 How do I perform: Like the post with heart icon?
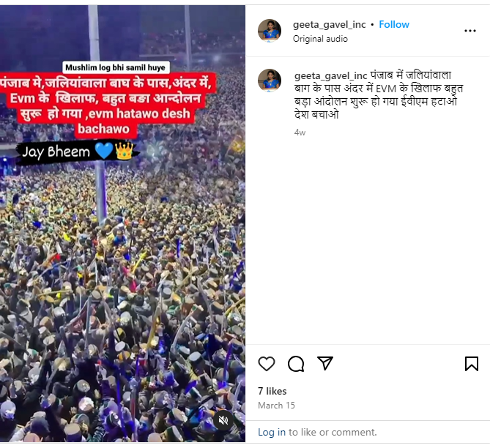(x=267, y=364)
